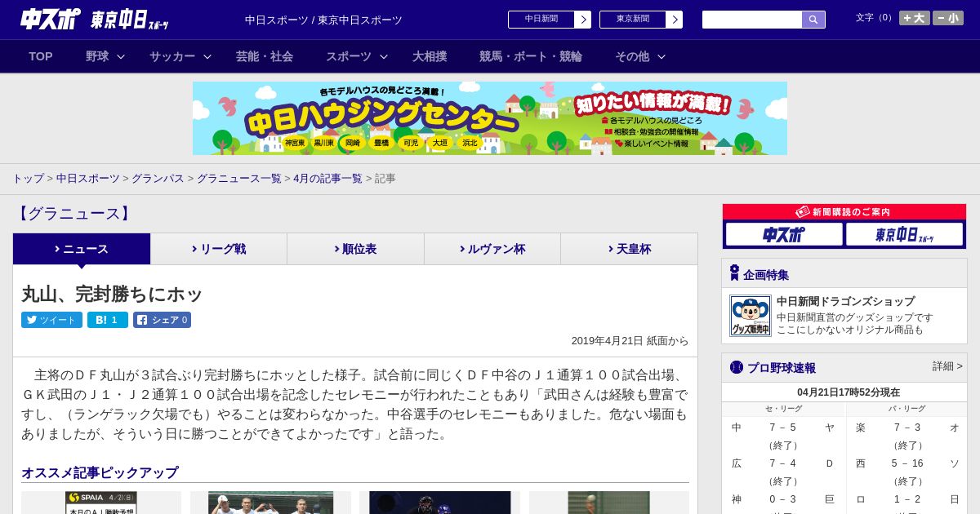Click the 新聞購読のご案内 heading
The height and width of the screenshot is (514, 980).
click(844, 212)
